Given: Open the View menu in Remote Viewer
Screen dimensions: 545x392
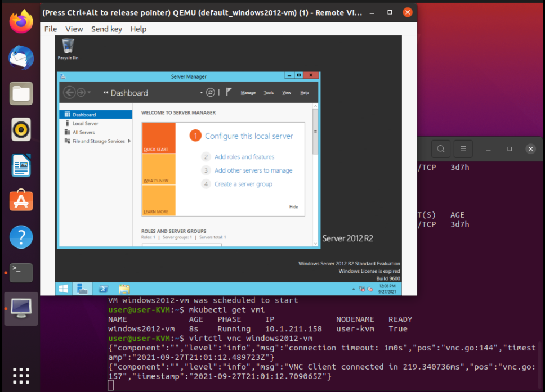Looking at the screenshot, I should point(74,29).
